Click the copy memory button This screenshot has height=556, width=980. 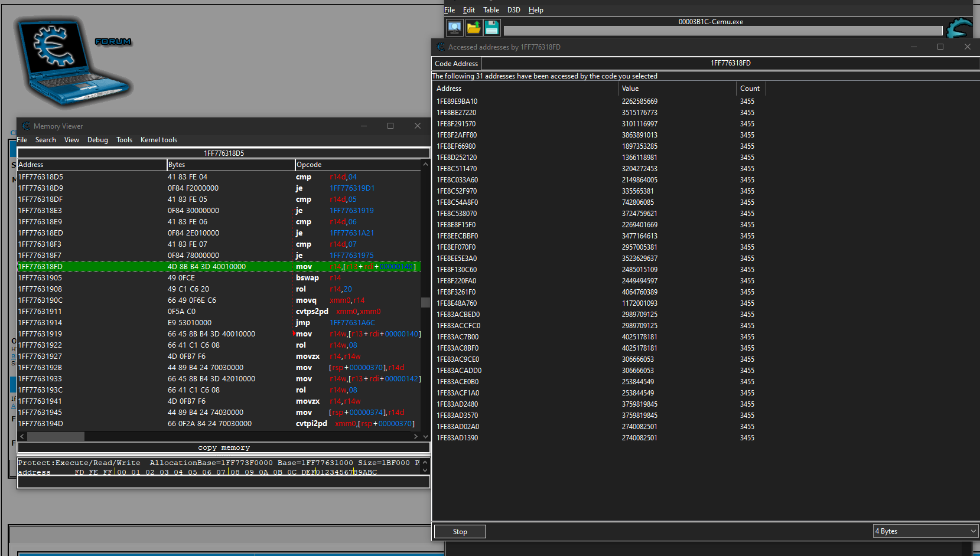tap(223, 447)
